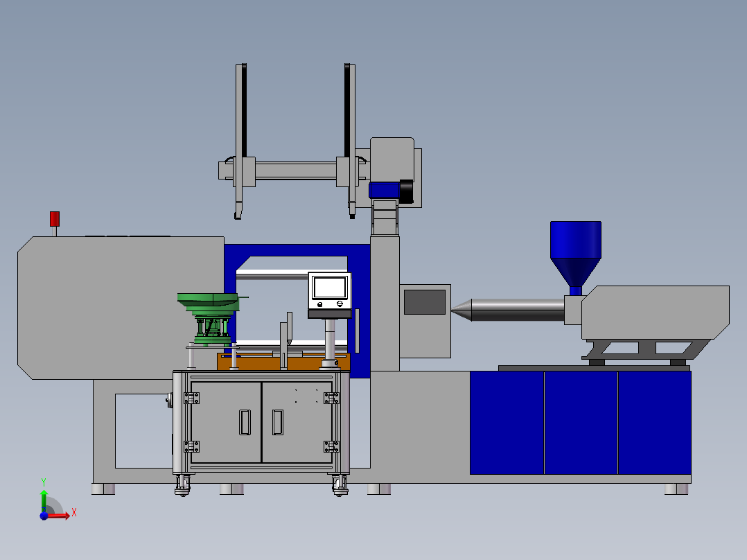The height and width of the screenshot is (560, 747).
Task: Select the dark gray window on the fixed platen
Action: pyautogui.click(x=425, y=301)
